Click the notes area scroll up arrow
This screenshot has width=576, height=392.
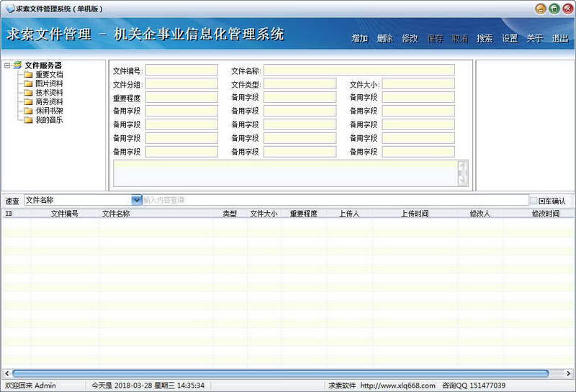pos(462,166)
